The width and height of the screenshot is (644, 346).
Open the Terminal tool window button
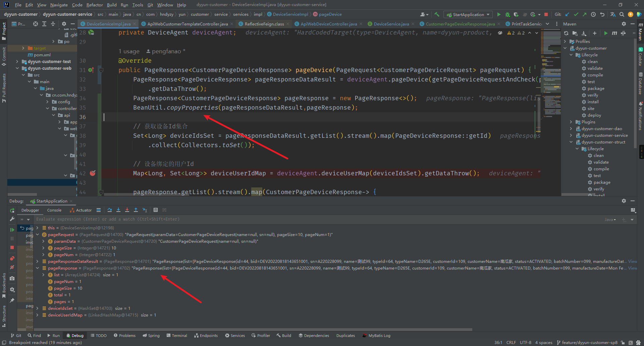coord(177,335)
